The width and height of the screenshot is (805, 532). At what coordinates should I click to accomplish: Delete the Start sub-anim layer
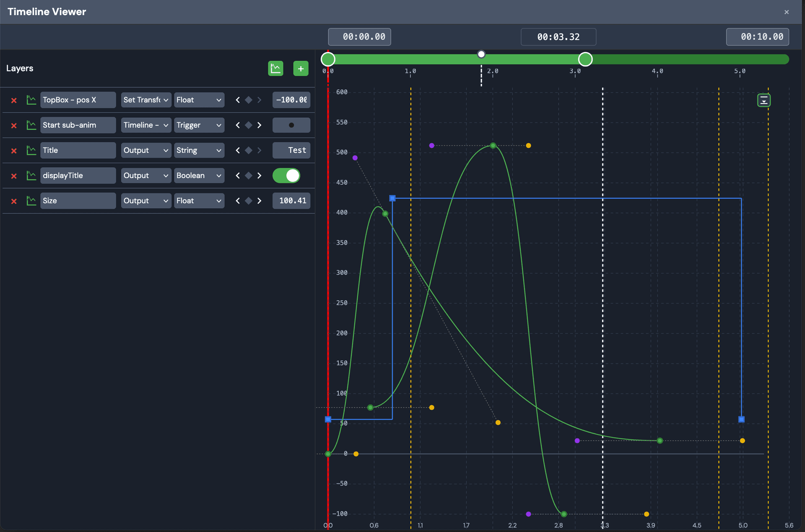[14, 126]
